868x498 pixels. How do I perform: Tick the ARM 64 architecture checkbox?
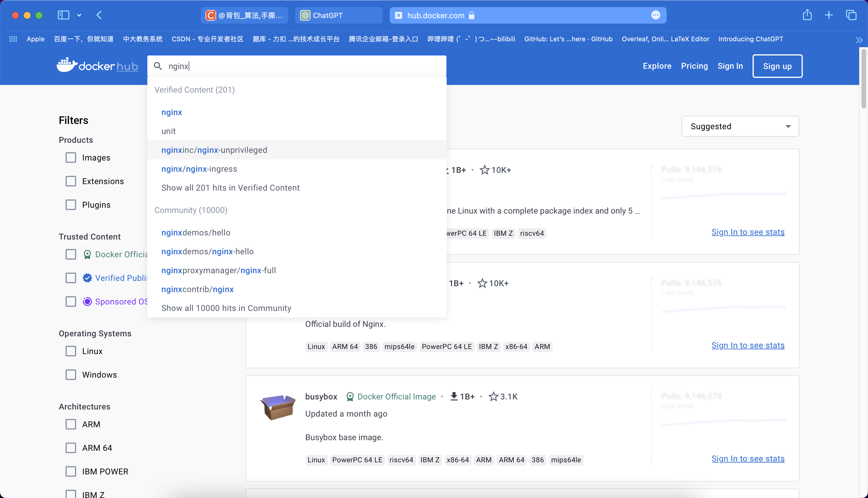pyautogui.click(x=71, y=448)
